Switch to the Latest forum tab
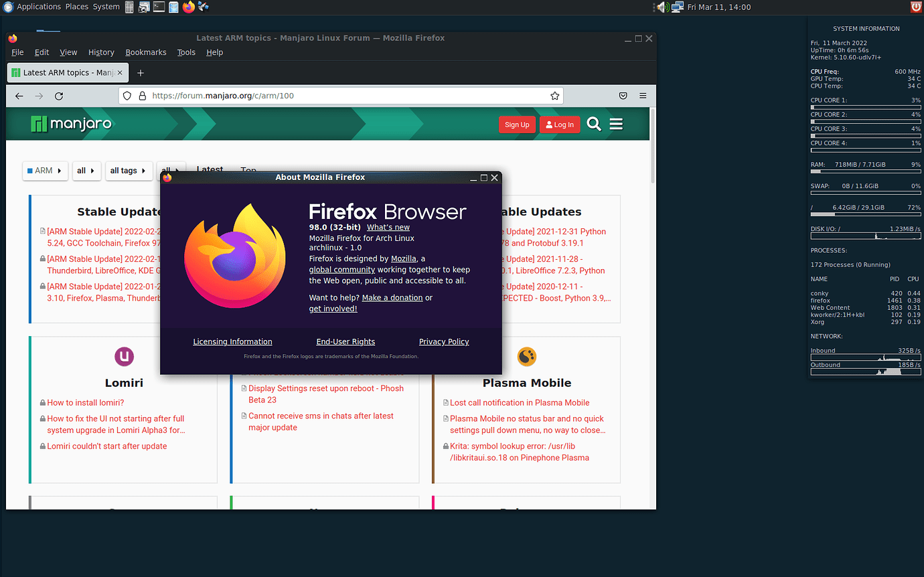 [x=210, y=168]
